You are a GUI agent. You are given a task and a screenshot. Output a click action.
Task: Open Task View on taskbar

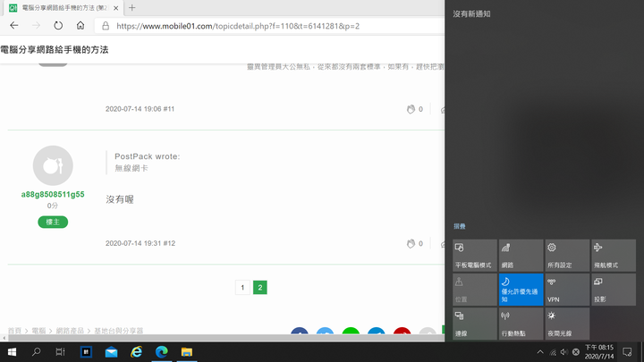[61, 352]
